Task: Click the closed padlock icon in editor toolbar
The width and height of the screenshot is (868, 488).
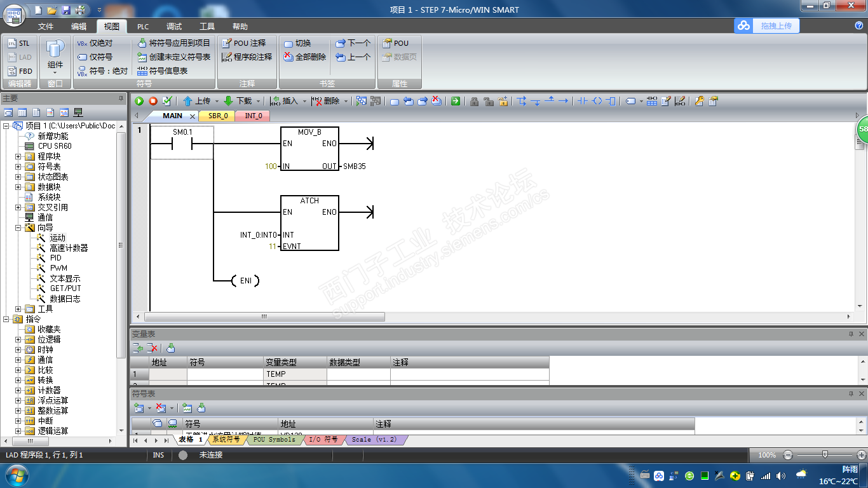Action: pos(474,101)
